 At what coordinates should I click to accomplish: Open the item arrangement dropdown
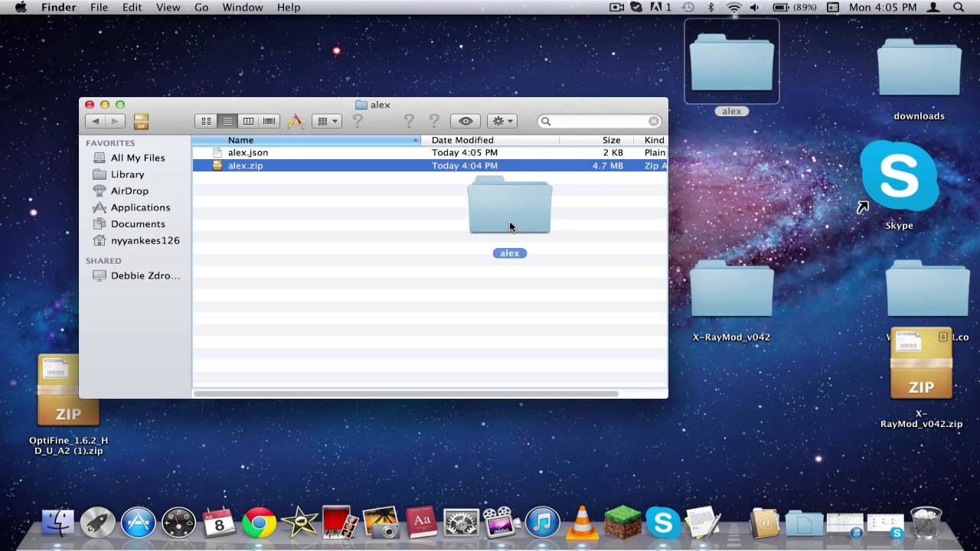coord(327,121)
